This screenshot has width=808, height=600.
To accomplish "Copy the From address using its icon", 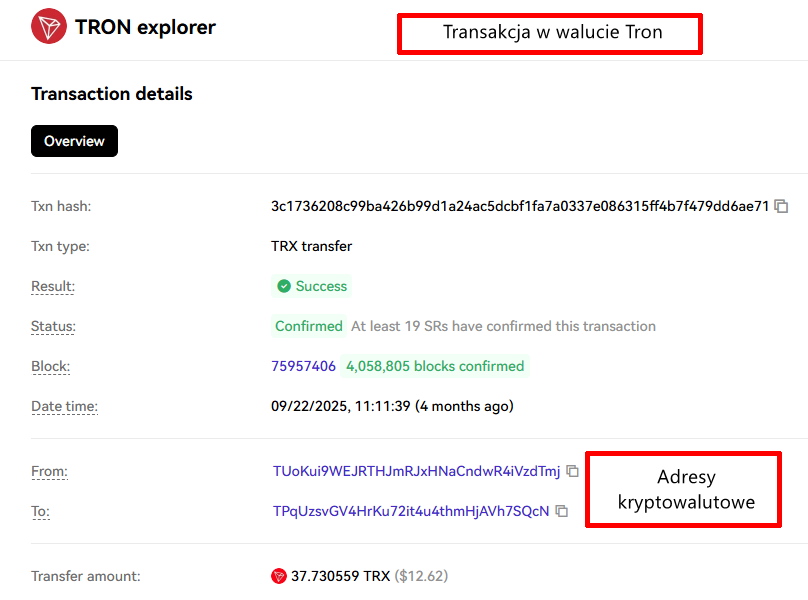I will pyautogui.click(x=572, y=471).
